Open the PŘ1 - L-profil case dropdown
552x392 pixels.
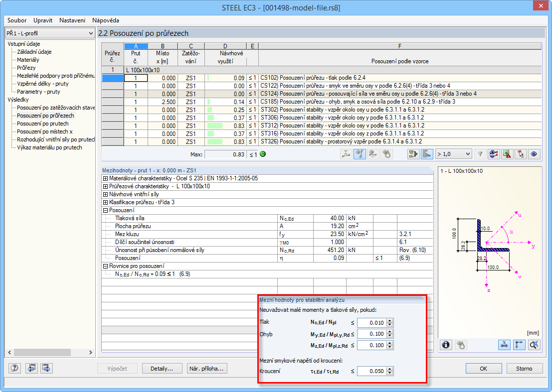tap(50, 33)
